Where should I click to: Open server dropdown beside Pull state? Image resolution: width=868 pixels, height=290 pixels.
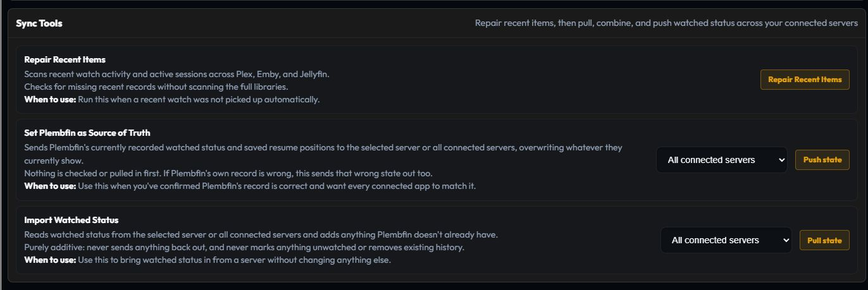pyautogui.click(x=726, y=240)
